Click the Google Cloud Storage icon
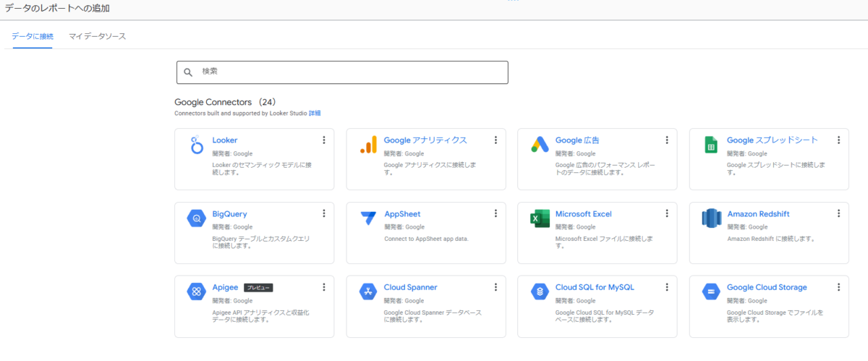The image size is (868, 361). pos(711,292)
